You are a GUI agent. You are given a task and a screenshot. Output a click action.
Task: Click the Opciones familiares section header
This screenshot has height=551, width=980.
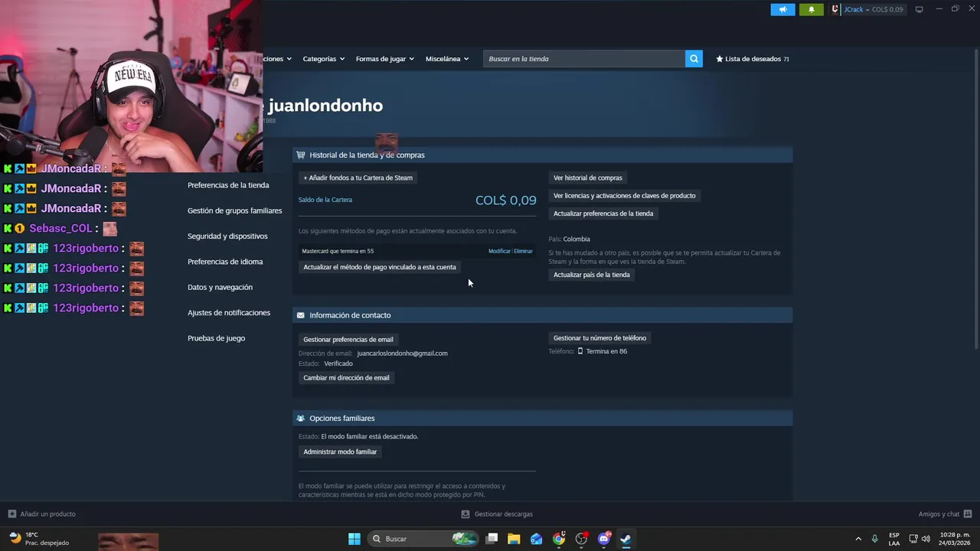(x=542, y=419)
